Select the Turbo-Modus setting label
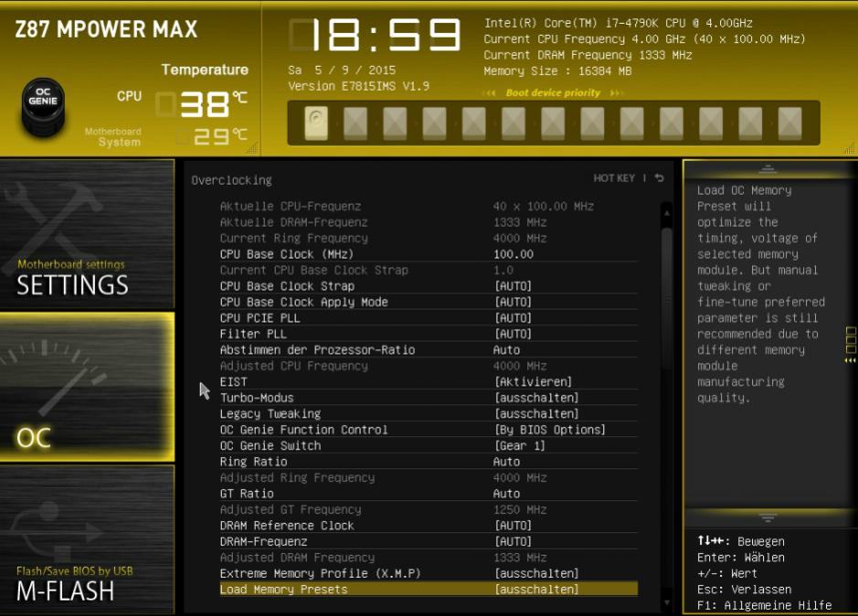Viewport: 858px width, 616px height. [x=257, y=398]
